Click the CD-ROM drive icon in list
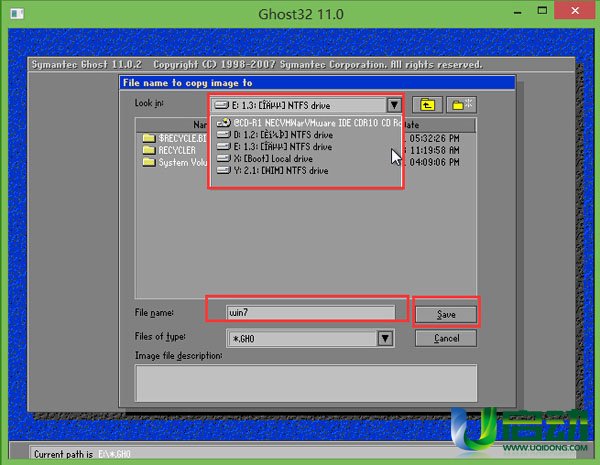600x465 pixels. pyautogui.click(x=223, y=122)
